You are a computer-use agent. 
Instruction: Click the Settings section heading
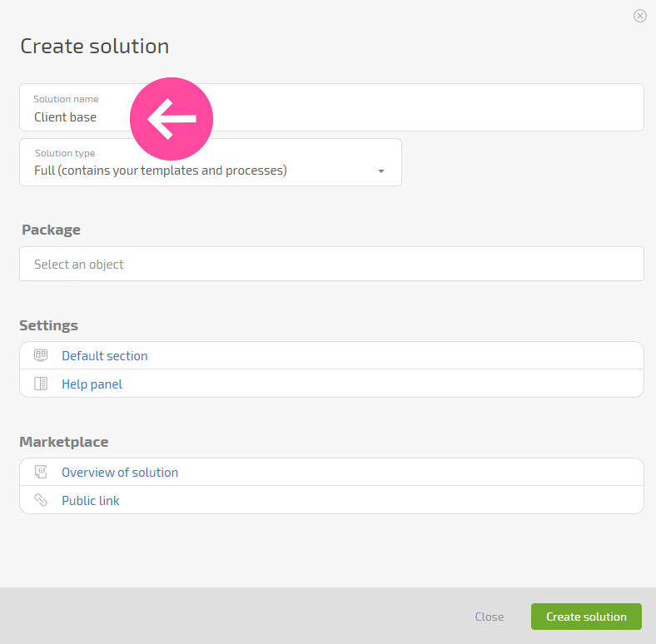(48, 325)
